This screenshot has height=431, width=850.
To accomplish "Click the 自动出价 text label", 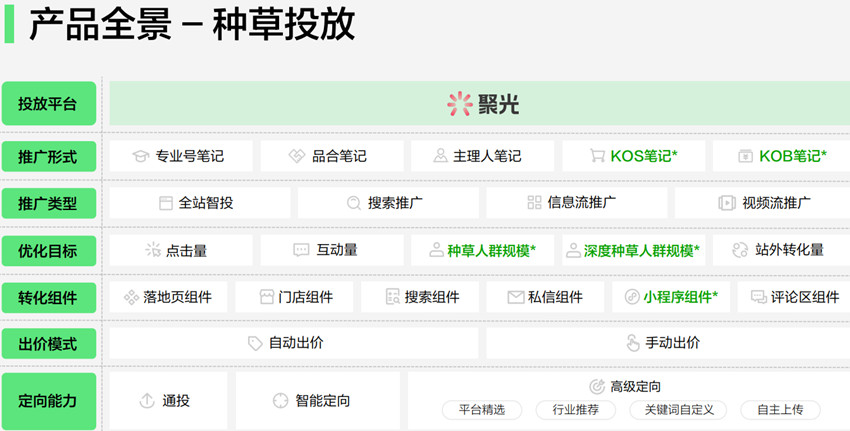I will pos(296,343).
